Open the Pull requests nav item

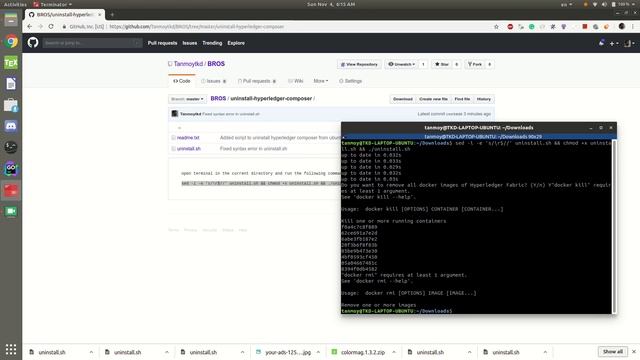pos(162,43)
